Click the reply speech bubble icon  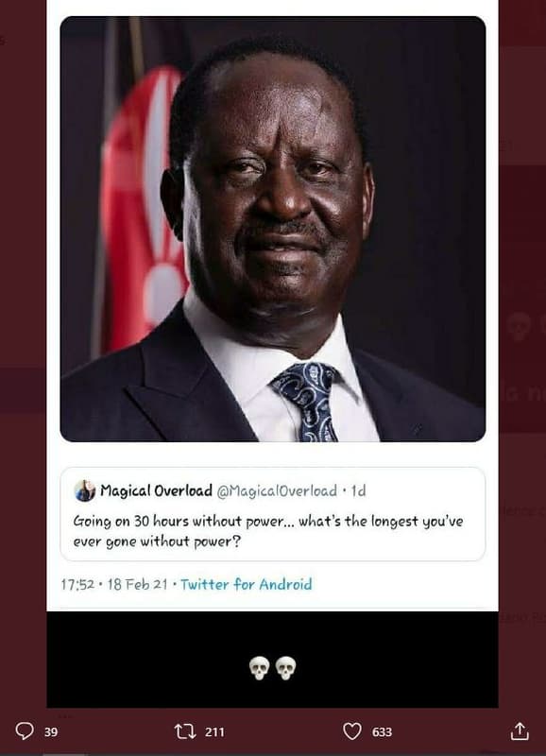[25, 730]
